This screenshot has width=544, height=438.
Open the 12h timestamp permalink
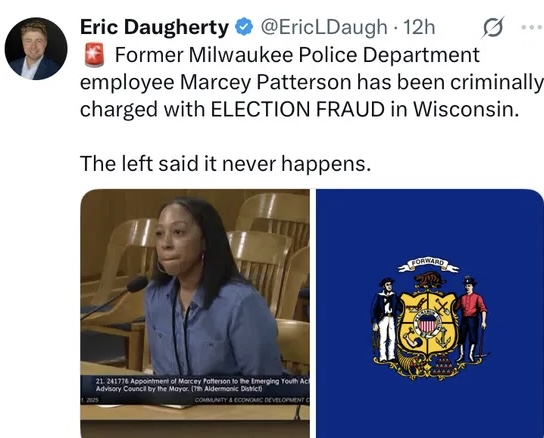pos(419,27)
